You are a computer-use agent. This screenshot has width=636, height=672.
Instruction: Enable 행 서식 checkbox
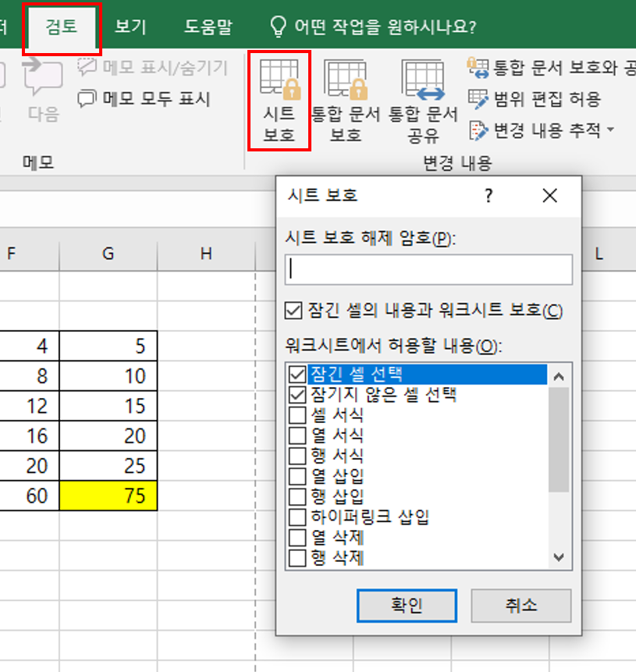pos(297,456)
